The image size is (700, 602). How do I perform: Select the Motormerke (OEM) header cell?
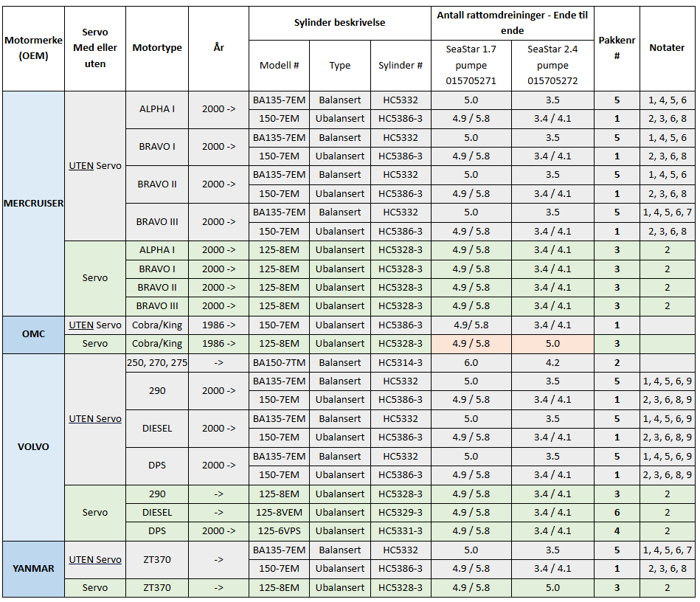pos(33,48)
